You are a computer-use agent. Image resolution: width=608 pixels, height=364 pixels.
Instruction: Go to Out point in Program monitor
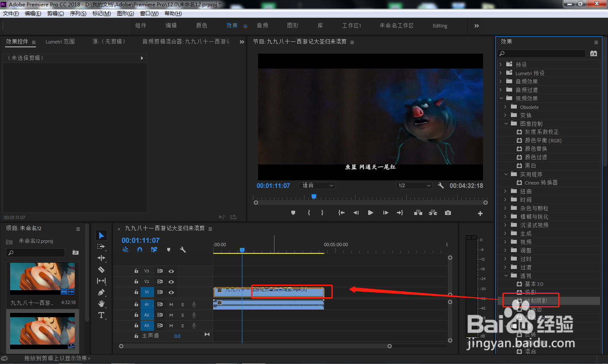[400, 213]
